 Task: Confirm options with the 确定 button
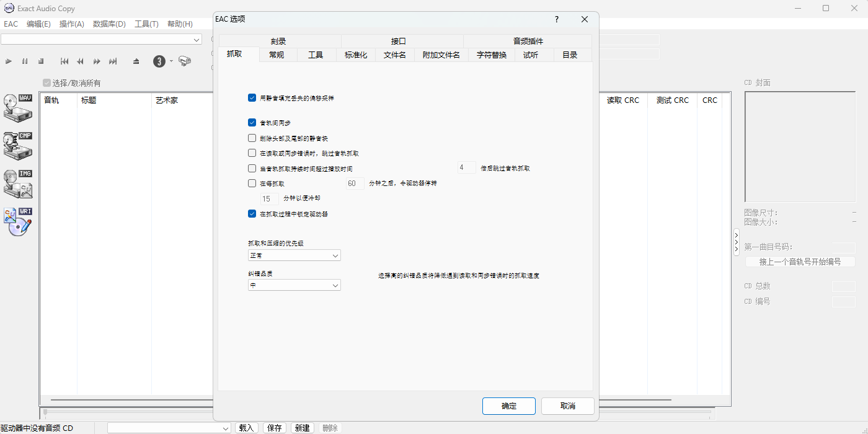pos(509,406)
